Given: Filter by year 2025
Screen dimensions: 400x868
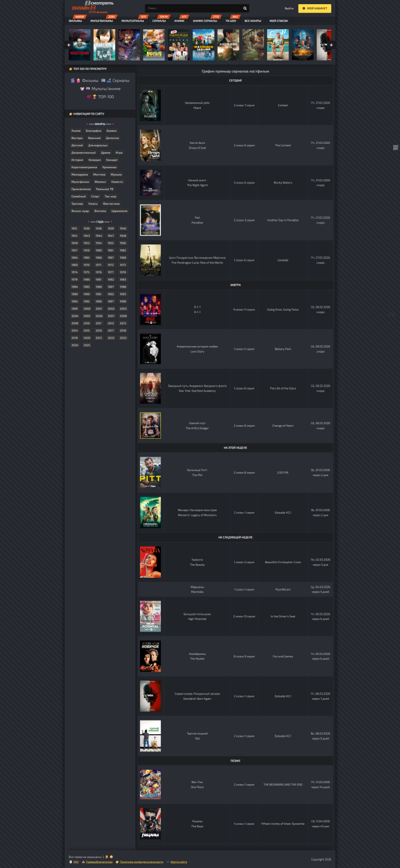Looking at the screenshot, I should pos(87,345).
